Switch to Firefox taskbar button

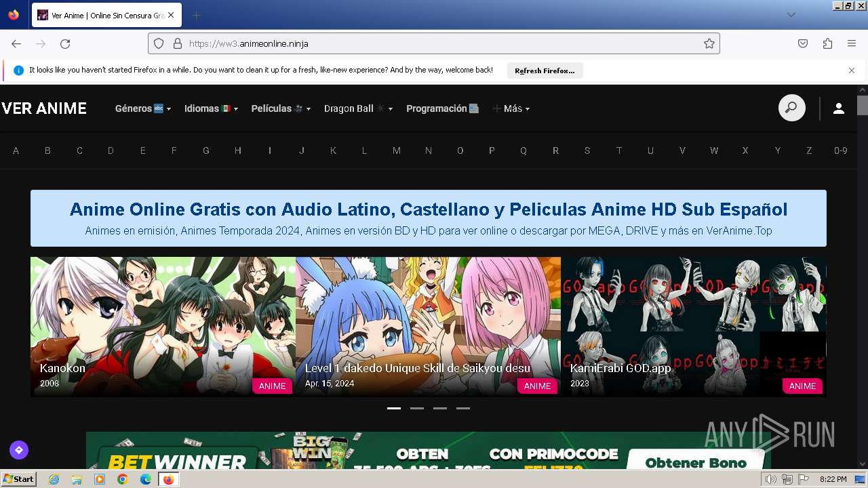168,479
